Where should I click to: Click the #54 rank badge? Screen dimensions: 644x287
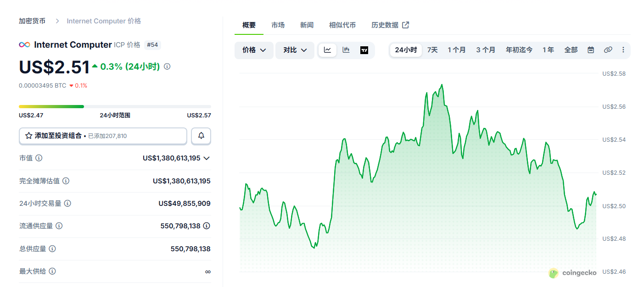pos(152,45)
